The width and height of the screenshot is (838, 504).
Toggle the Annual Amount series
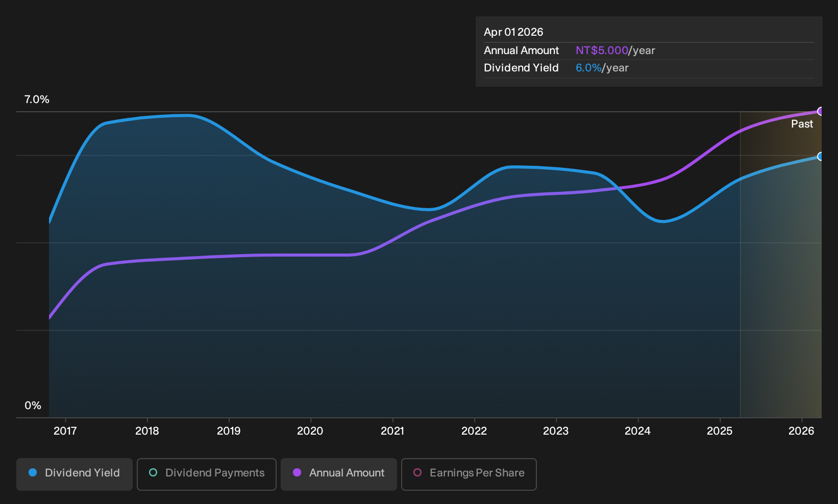point(339,474)
